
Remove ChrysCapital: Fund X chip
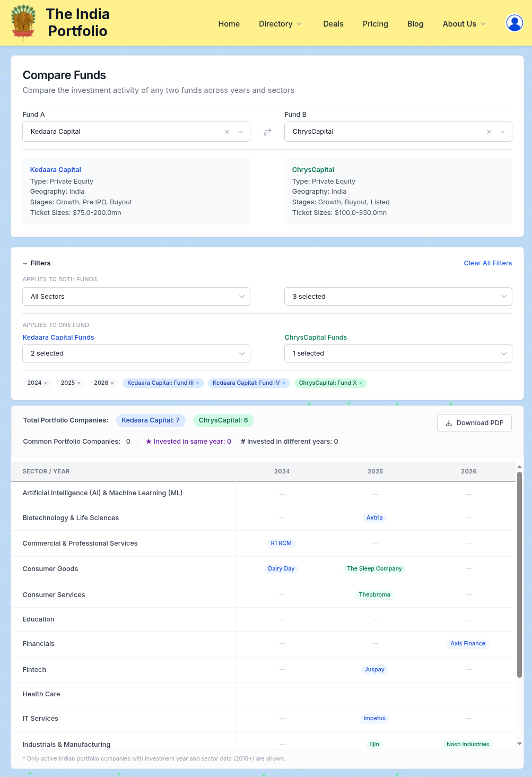(361, 383)
